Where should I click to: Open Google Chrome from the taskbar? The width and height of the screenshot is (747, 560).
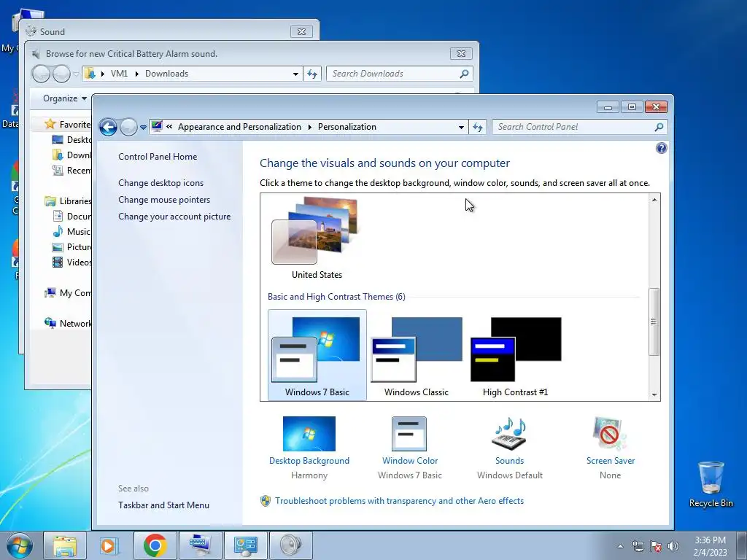pyautogui.click(x=155, y=545)
